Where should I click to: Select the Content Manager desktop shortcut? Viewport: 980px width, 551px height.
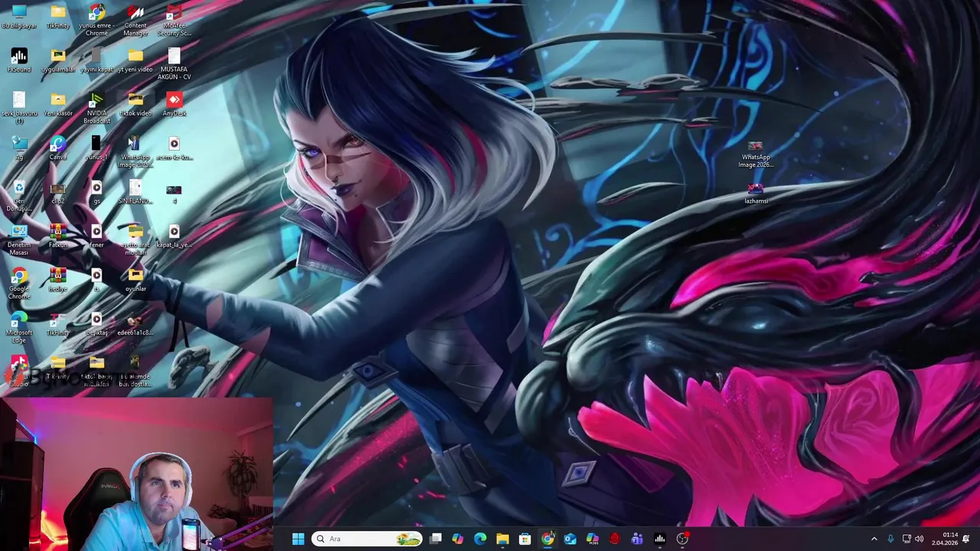point(136,20)
